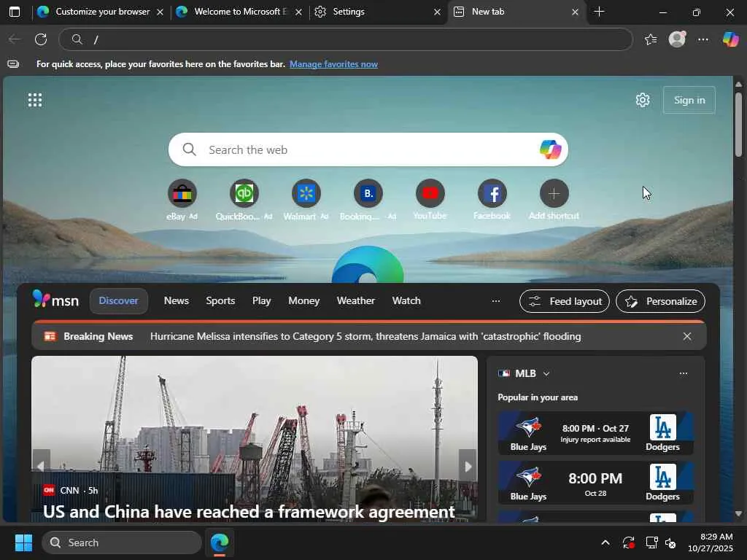This screenshot has width=747, height=560.
Task: Click the favorites bar icon at left
Action: [x=13, y=64]
